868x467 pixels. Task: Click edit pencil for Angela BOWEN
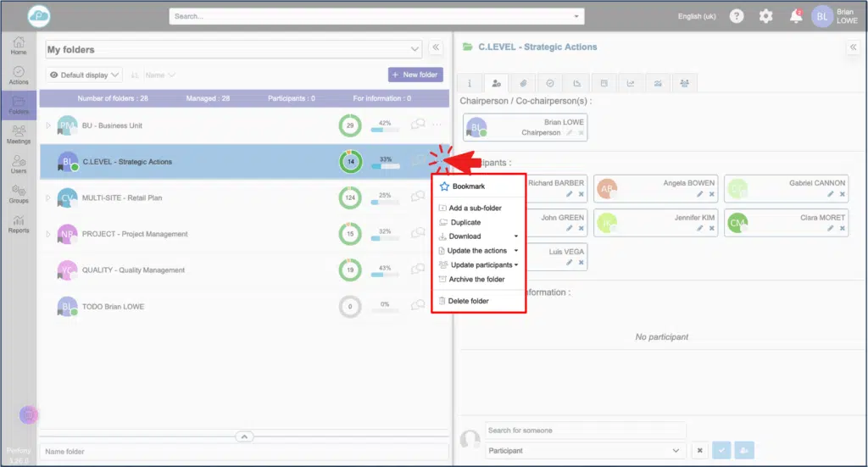pos(699,194)
